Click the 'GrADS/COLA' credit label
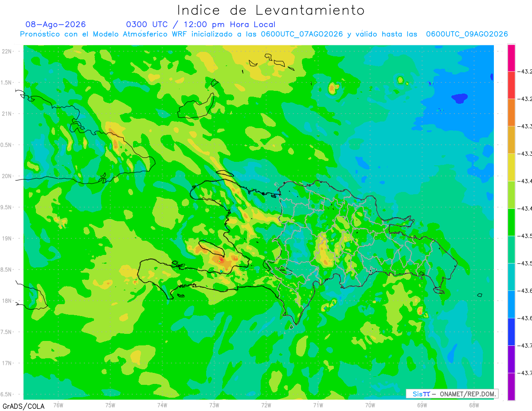The height and width of the screenshot is (411, 532). pyautogui.click(x=23, y=406)
